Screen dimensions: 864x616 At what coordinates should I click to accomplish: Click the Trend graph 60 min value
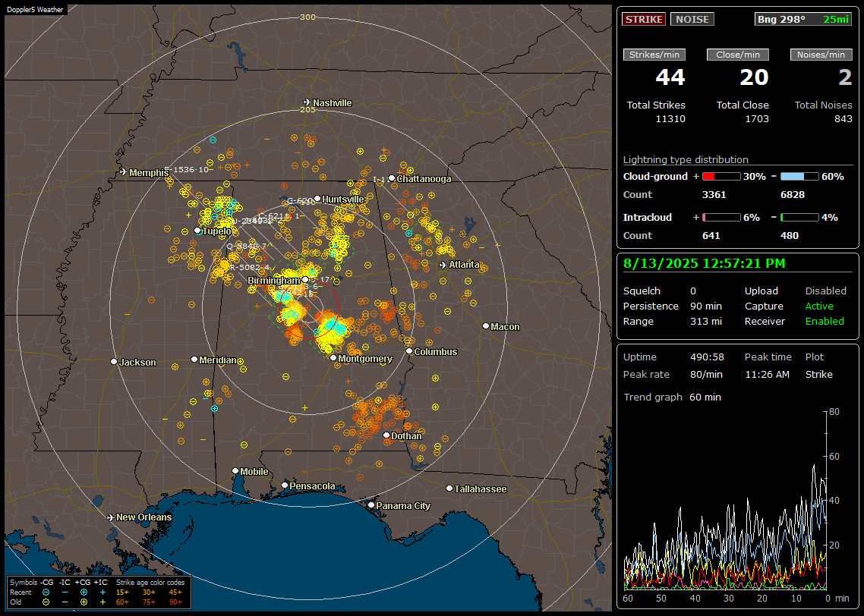705,398
